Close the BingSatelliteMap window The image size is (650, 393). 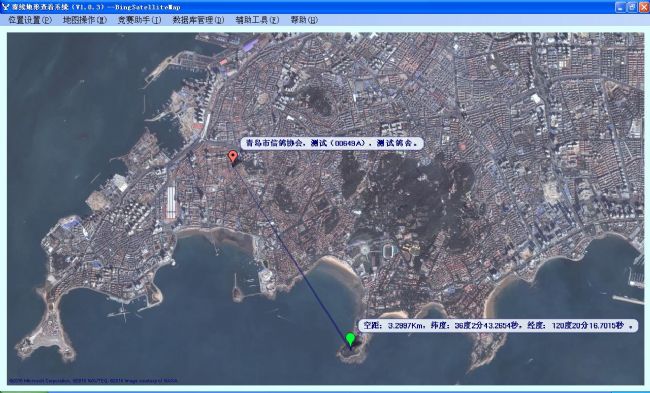643,7
